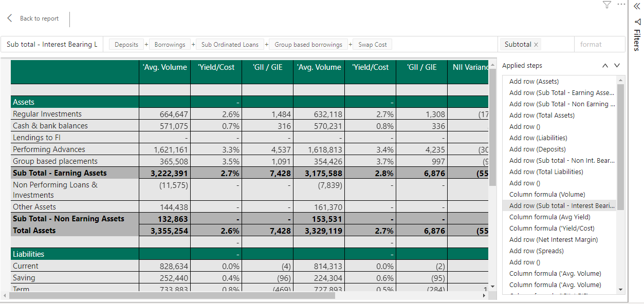Image resolution: width=644 pixels, height=304 pixels.
Task: Click the 'Total Assets' row label
Action: click(x=34, y=231)
